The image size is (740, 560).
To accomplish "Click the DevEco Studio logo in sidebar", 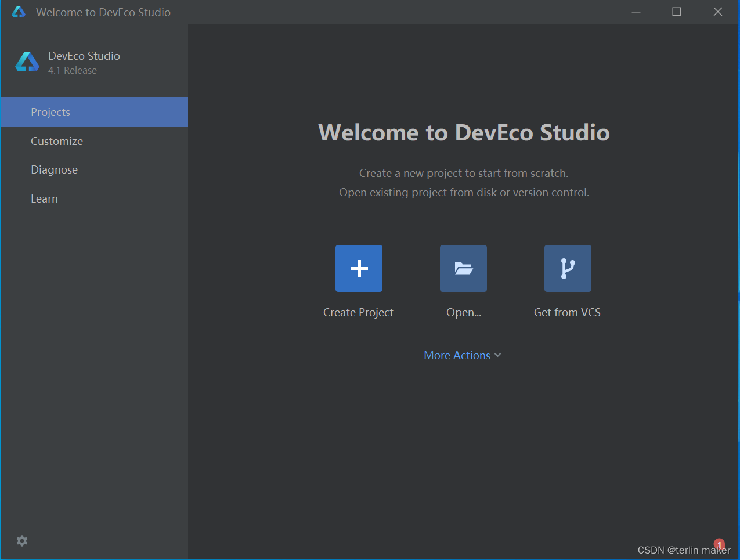I will [27, 62].
